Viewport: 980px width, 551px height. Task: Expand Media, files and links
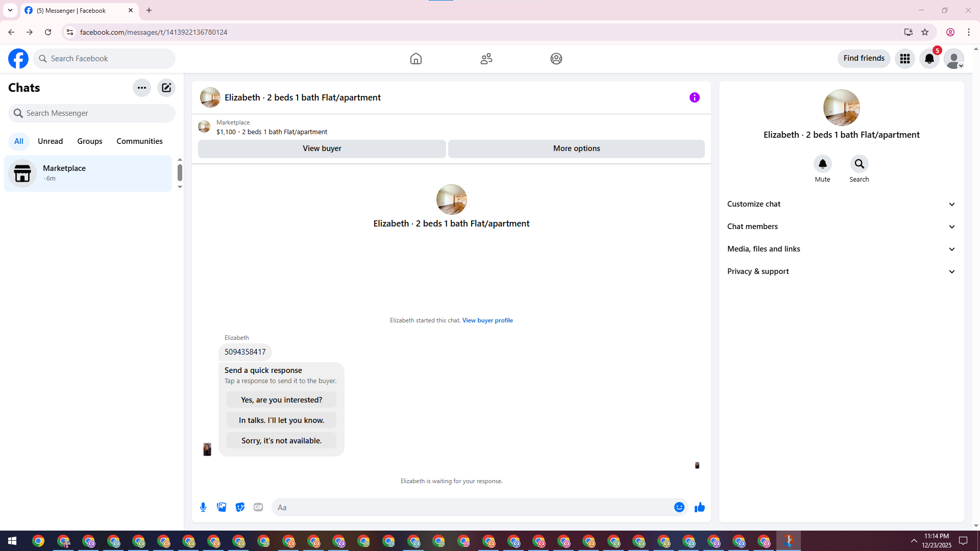(841, 249)
